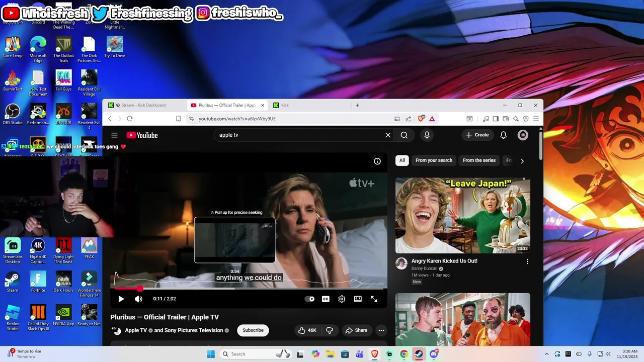Image resolution: width=644 pixels, height=362 pixels.
Task: Show hidden system tray icons chevron
Action: pos(546,354)
